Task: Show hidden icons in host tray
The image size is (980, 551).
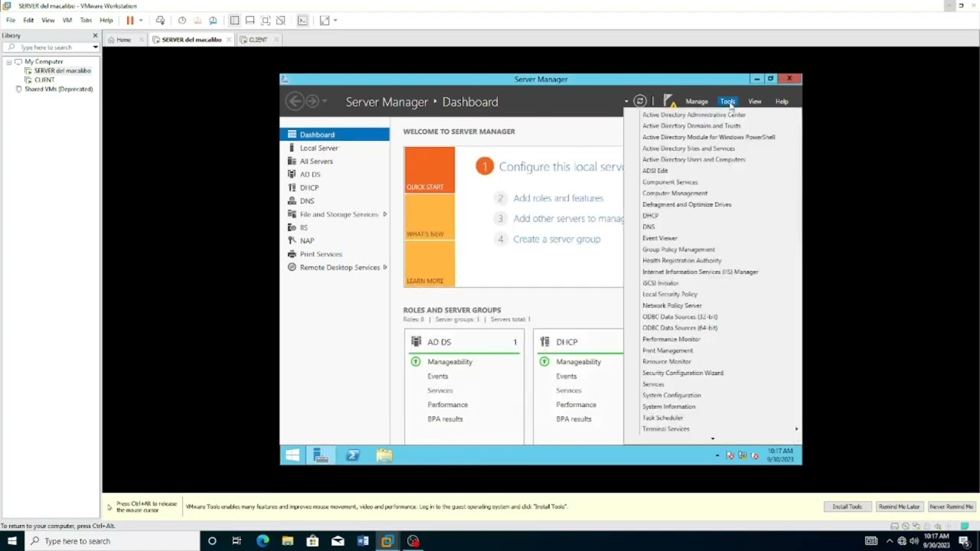Action: [x=890, y=541]
